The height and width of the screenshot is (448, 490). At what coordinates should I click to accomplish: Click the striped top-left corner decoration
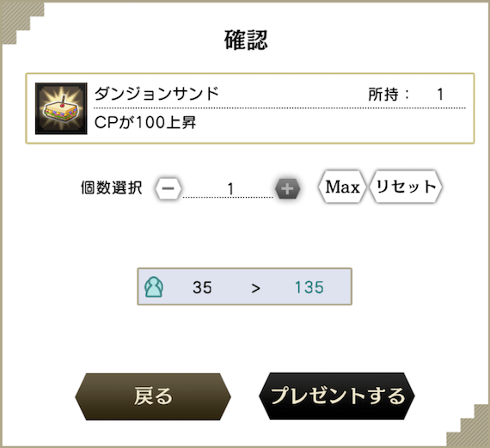(x=21, y=21)
